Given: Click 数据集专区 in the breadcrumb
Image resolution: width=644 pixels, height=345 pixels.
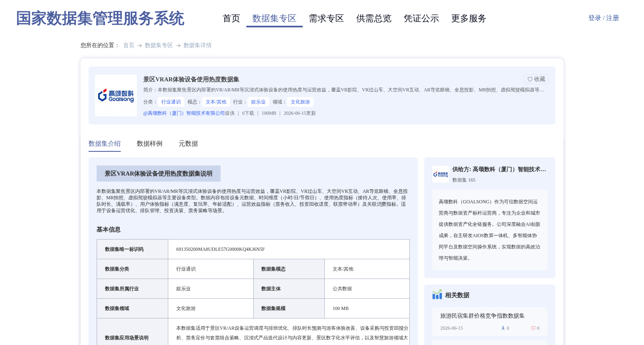Looking at the screenshot, I should coord(159,45).
